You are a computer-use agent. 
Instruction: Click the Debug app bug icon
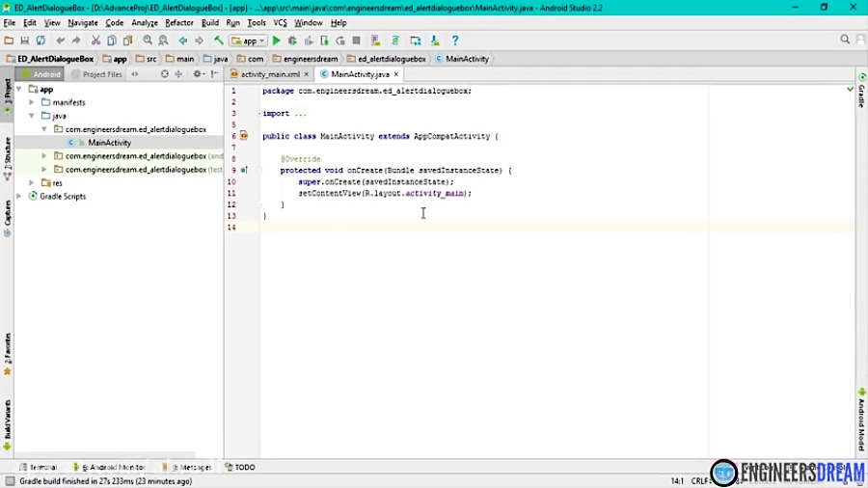click(292, 41)
